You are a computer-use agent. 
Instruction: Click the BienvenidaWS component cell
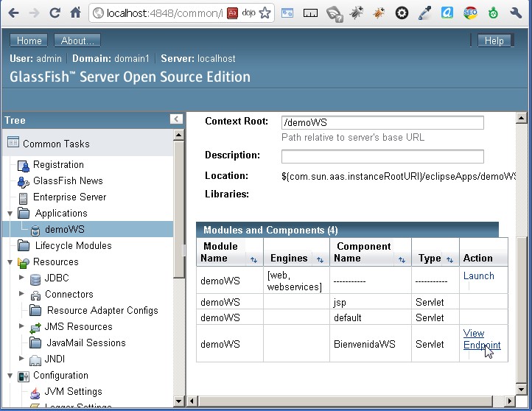click(x=371, y=343)
